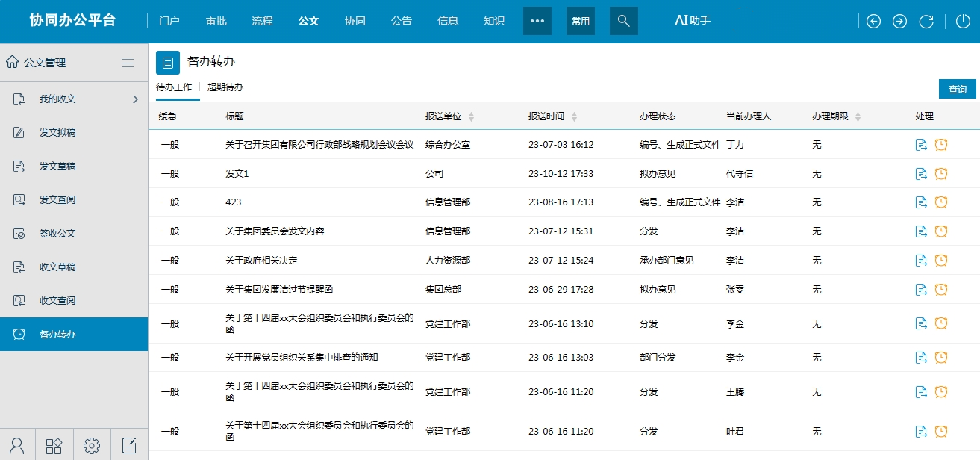Click the 常用 button in top bar

pos(580,21)
